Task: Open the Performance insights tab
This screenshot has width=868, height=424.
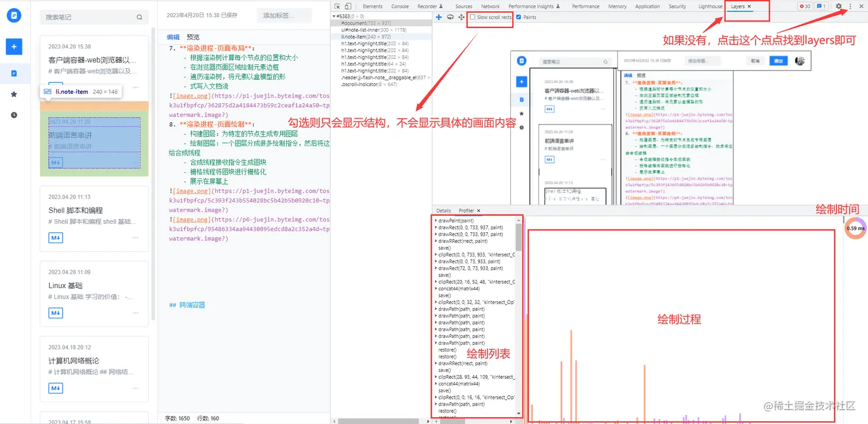Action: click(x=532, y=6)
